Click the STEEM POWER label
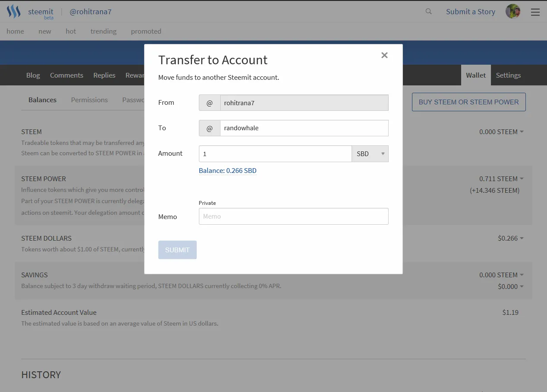Viewport: 547px width, 392px height. point(44,179)
